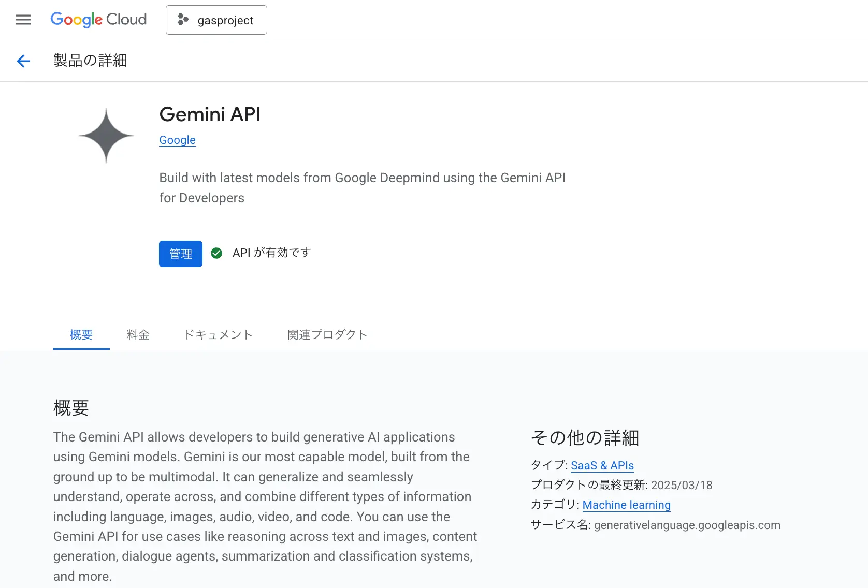Click the Gemini API star logo
Viewport: 868px width, 588px height.
click(106, 136)
